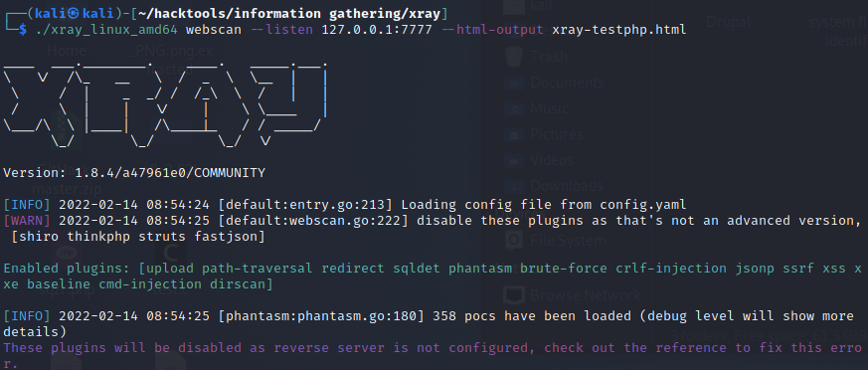Click the Downloads folder icon in background sidebar
Viewport: 868px width, 370px height.
point(514,186)
